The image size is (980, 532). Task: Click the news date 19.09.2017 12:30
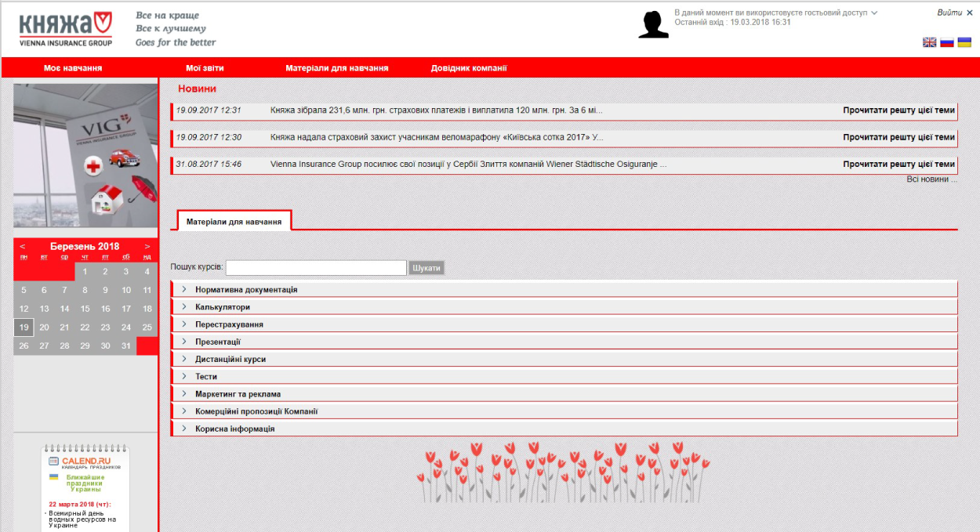[209, 137]
